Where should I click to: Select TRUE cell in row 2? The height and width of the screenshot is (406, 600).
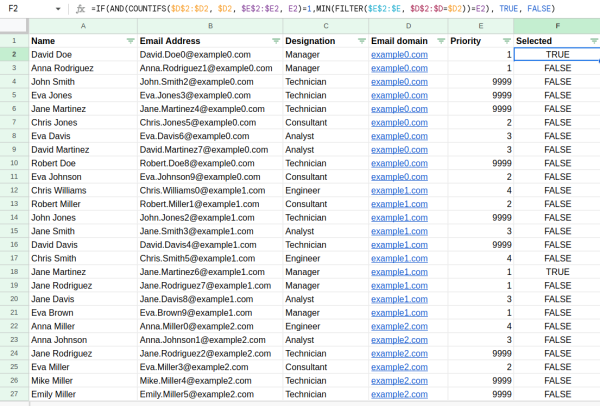[557, 54]
